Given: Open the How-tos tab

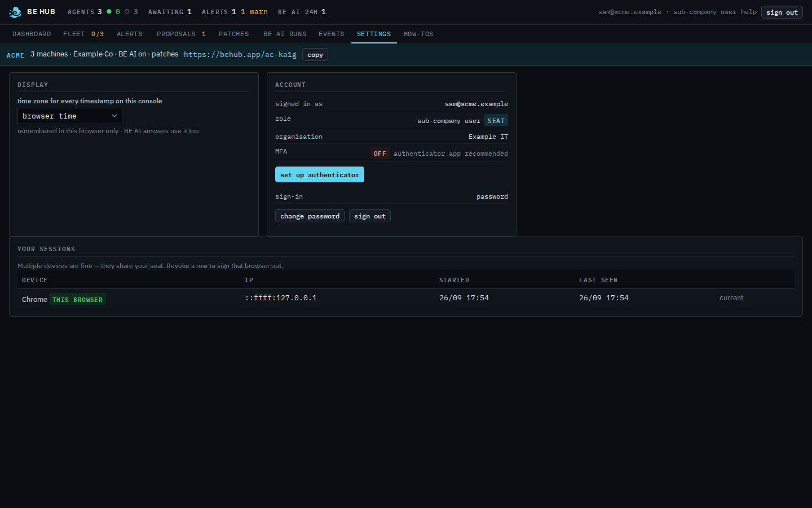Looking at the screenshot, I should pyautogui.click(x=418, y=34).
